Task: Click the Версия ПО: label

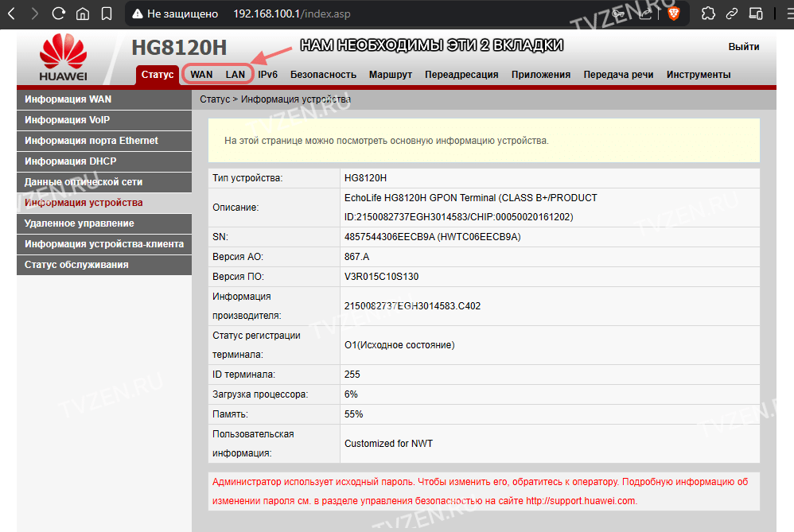Action: [x=238, y=277]
